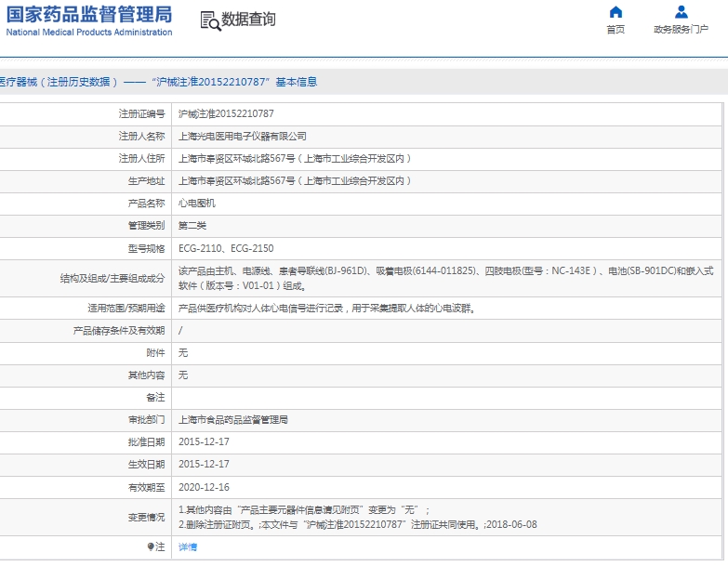
Task: Click the National Medical Products Administration text
Action: 89,32
